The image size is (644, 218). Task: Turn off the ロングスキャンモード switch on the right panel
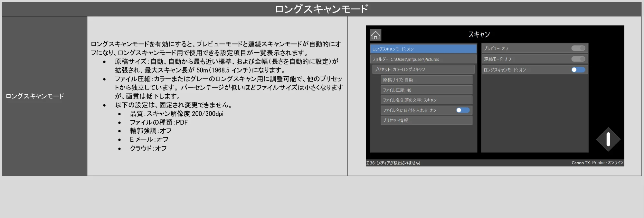(578, 70)
